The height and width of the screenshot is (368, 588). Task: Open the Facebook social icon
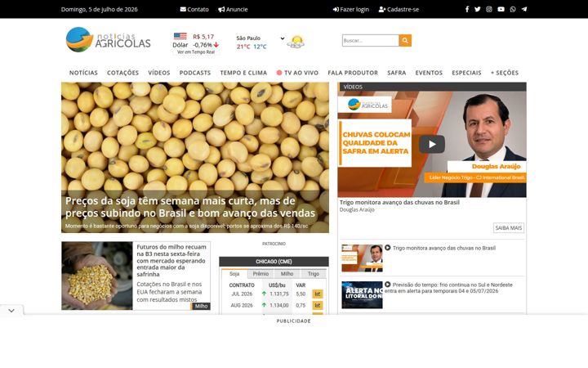click(467, 9)
